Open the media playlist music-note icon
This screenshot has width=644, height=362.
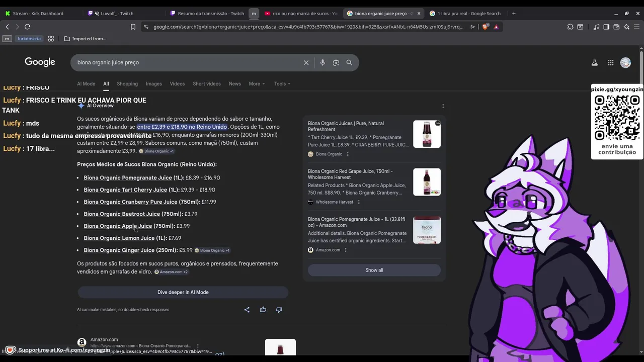pyautogui.click(x=596, y=27)
